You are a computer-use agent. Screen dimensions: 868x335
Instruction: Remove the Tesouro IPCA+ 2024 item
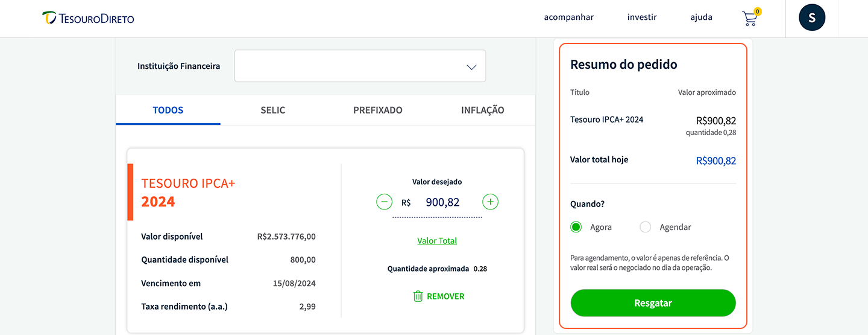click(x=439, y=296)
